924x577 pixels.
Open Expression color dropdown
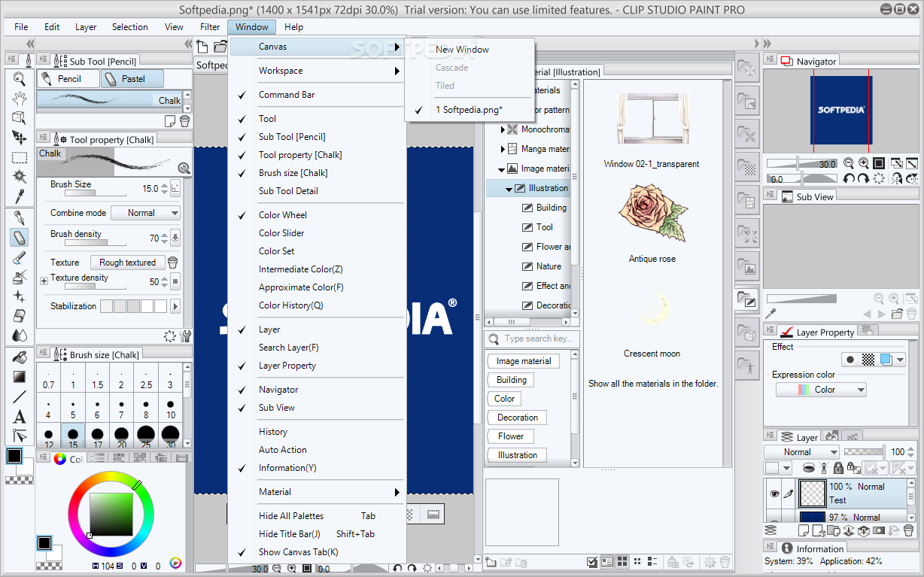coord(821,390)
